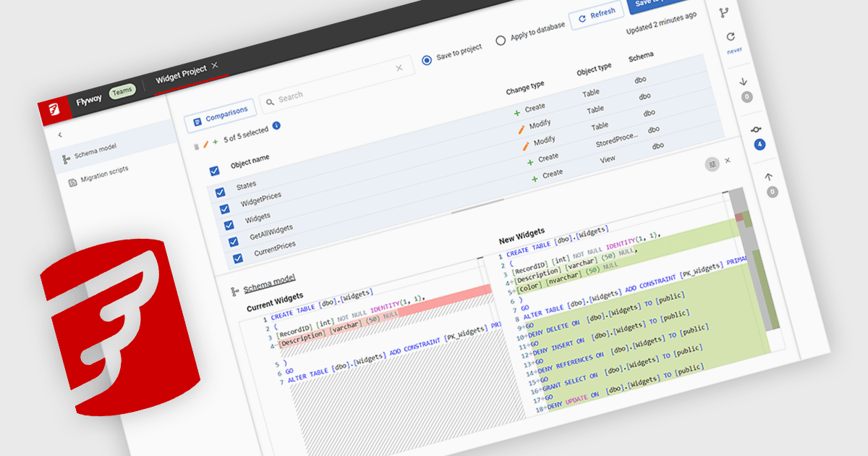Uncheck the GetAllWidgets checkbox

click(234, 242)
